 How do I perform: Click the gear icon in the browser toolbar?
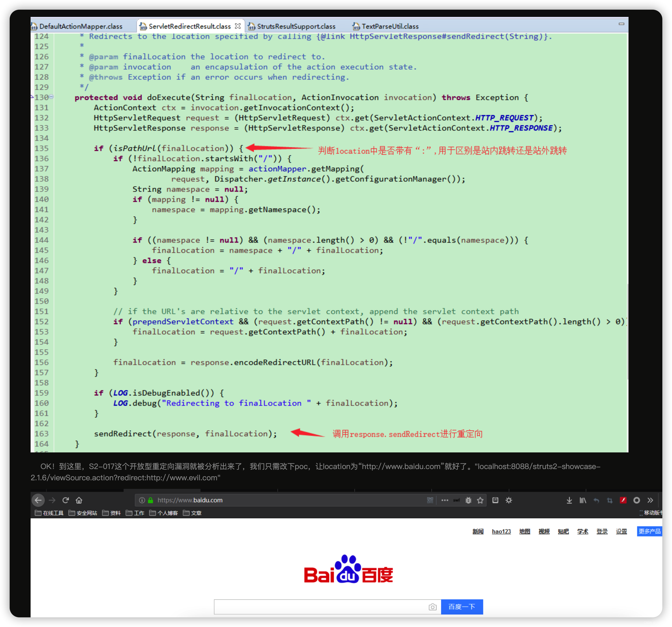(509, 500)
